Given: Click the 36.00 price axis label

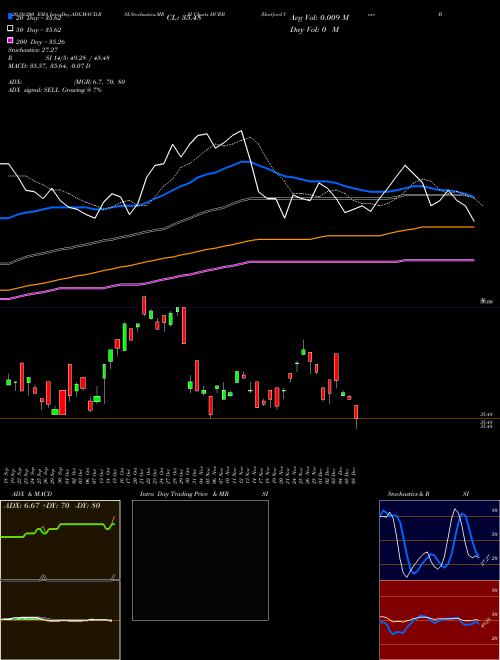Looking at the screenshot, I should 486,301.
